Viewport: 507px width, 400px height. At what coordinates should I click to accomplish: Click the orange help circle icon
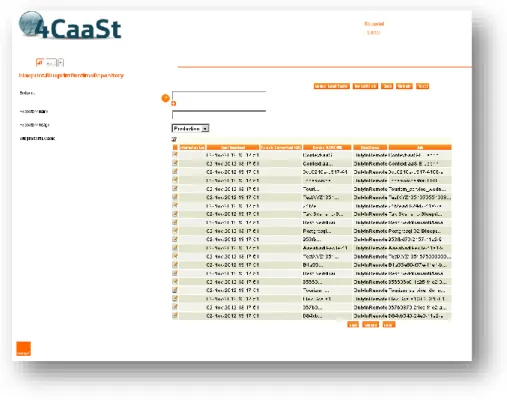[165, 98]
